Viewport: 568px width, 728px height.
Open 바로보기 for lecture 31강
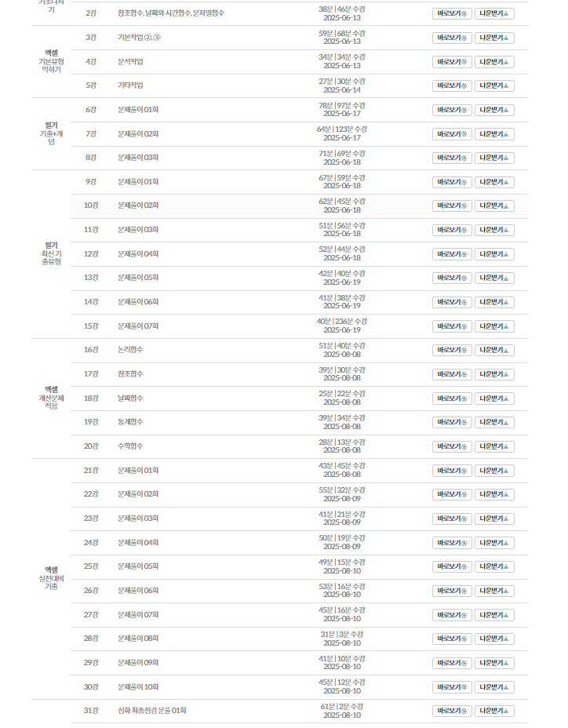pos(452,711)
